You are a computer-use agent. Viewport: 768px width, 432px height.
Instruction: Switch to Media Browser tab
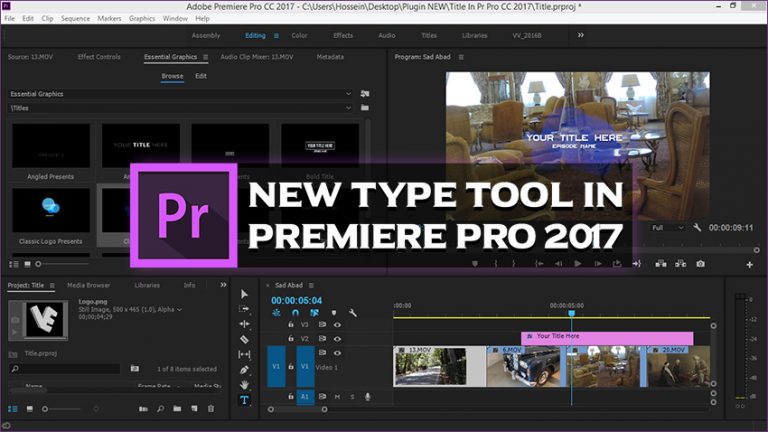tap(89, 285)
